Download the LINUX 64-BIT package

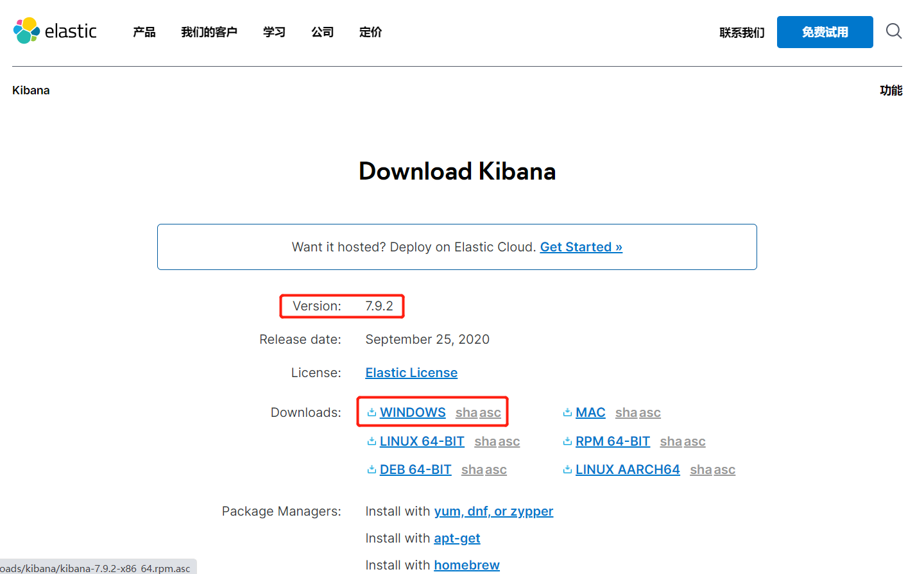[x=422, y=441]
